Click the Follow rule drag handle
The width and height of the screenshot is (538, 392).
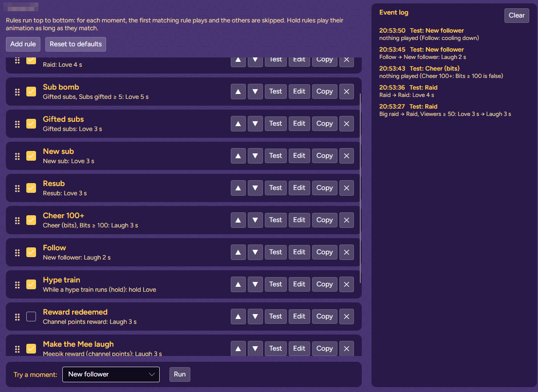[17, 253]
